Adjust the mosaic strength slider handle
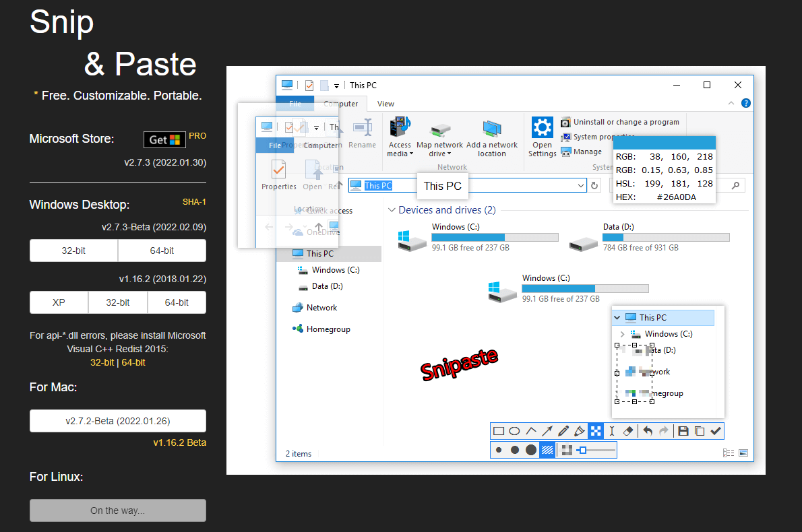802x532 pixels. coord(582,451)
